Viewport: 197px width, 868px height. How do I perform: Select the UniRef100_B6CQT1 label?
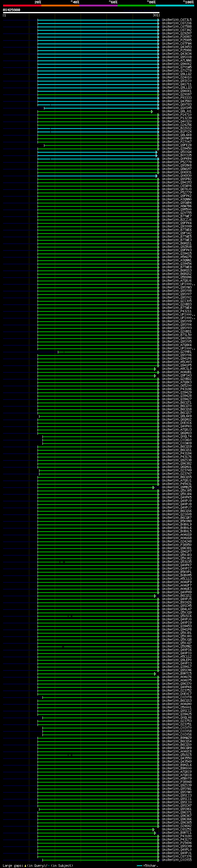(177, 403)
